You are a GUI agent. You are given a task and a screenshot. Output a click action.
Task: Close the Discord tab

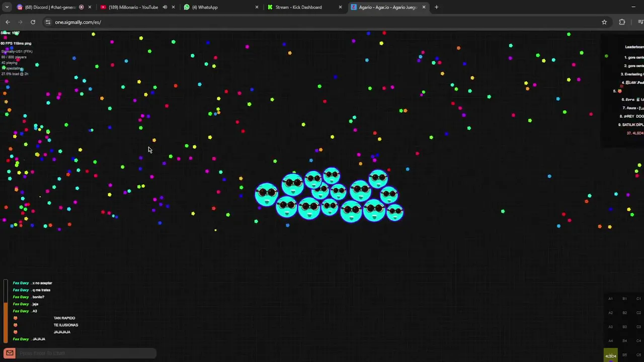[90, 7]
